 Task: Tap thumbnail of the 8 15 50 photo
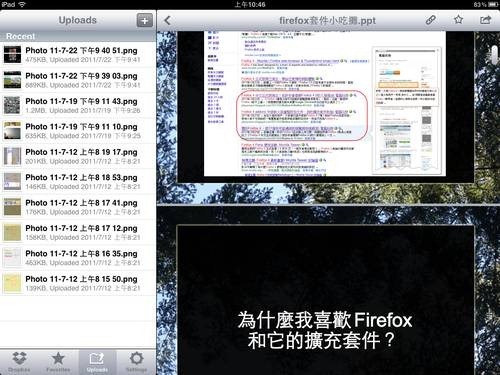pyautogui.click(x=12, y=283)
